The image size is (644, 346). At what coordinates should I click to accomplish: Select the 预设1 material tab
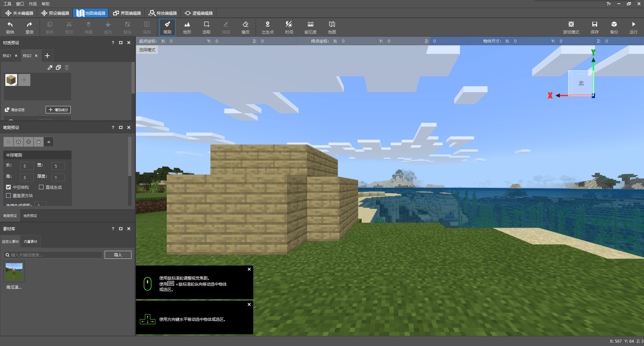click(x=7, y=56)
